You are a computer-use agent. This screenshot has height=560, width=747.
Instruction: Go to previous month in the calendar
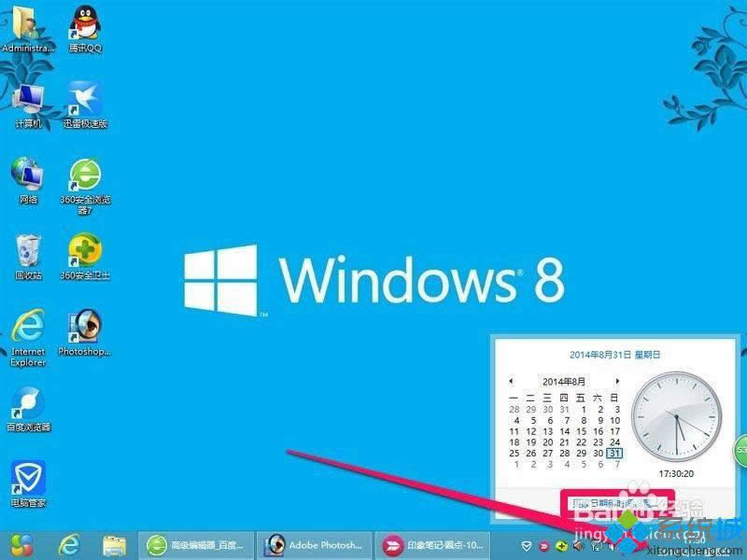tap(512, 382)
